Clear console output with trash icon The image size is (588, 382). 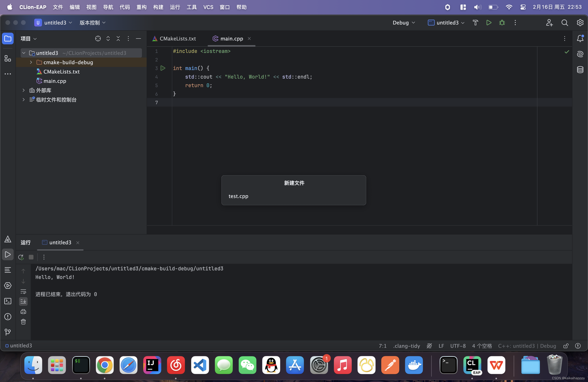pos(23,322)
